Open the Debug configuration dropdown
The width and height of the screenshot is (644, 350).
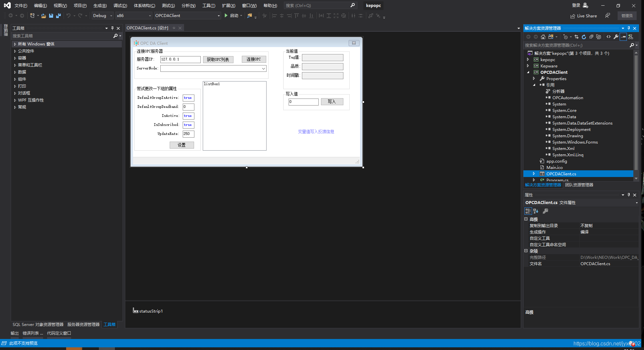pos(111,16)
